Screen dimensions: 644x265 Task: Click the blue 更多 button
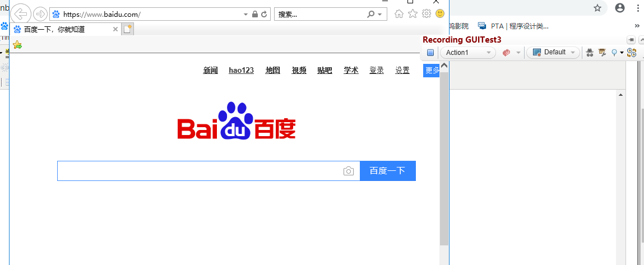click(x=431, y=70)
